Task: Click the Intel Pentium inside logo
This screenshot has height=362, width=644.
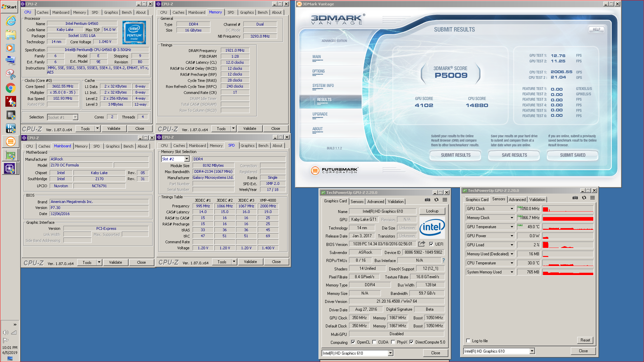Action: click(x=134, y=33)
